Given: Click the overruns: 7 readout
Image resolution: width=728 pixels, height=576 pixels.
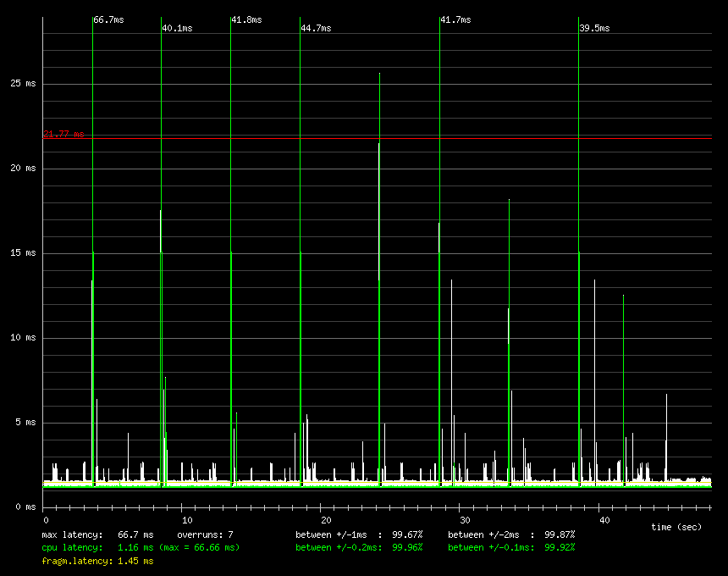Looking at the screenshot, I should [x=205, y=534].
